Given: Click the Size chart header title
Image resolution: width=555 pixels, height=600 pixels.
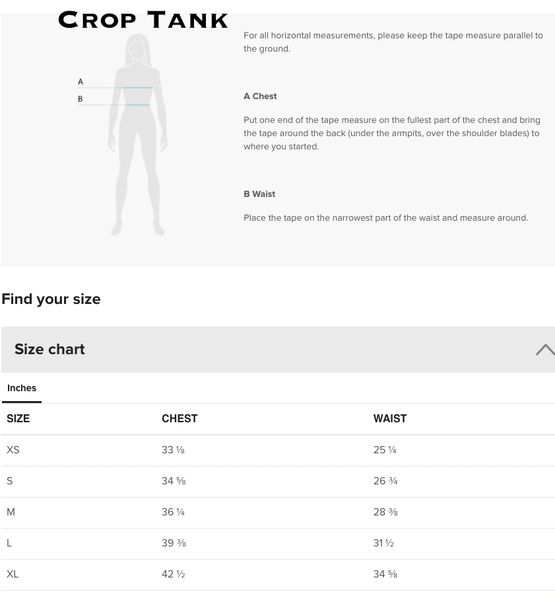Looking at the screenshot, I should 50,349.
